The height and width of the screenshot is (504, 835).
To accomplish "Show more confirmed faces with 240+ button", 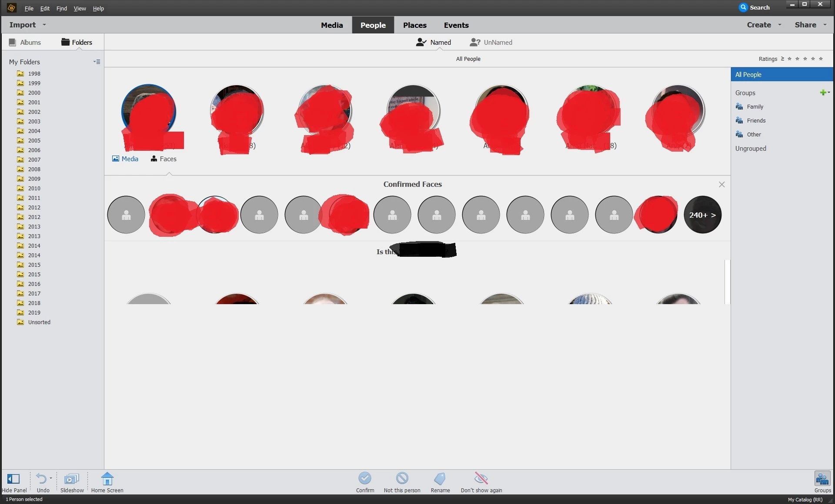I will pyautogui.click(x=702, y=215).
